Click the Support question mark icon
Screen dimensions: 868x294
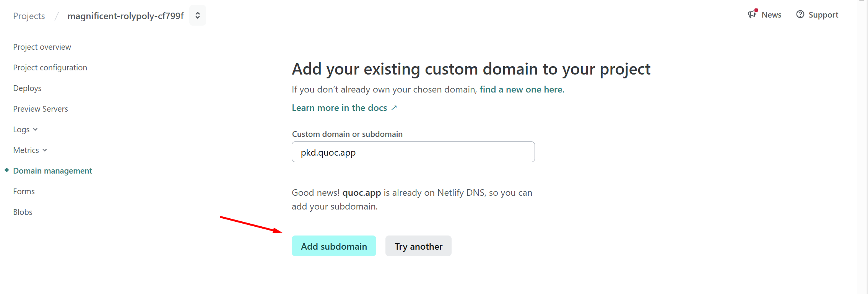click(800, 15)
